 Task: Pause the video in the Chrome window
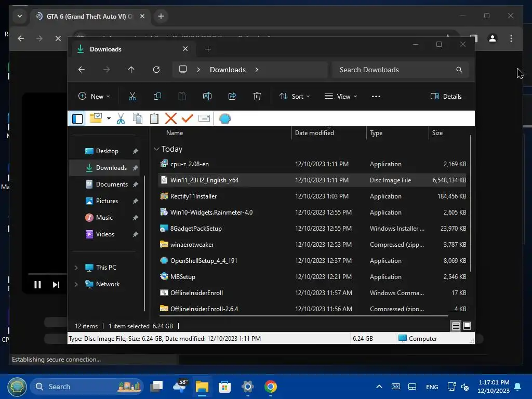click(x=37, y=285)
